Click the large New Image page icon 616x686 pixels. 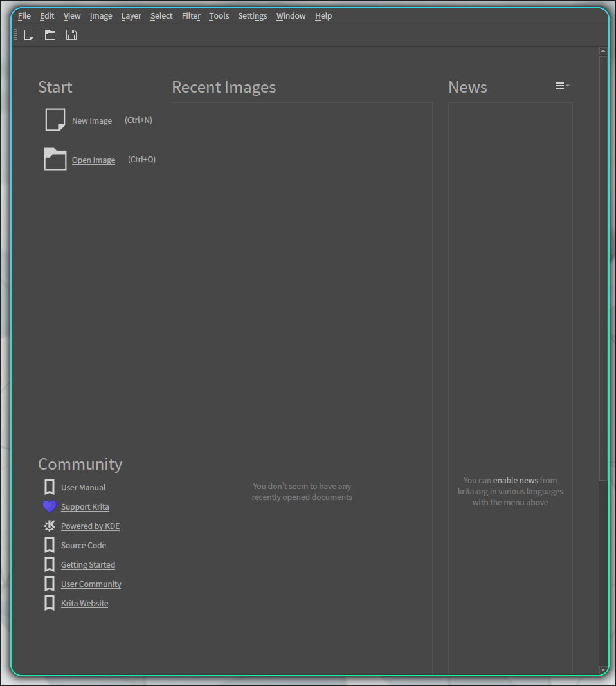point(55,120)
